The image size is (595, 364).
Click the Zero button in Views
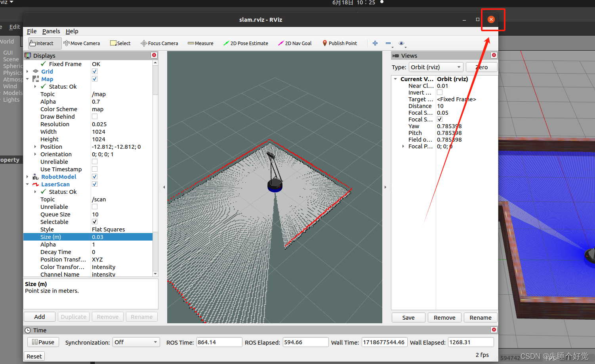[x=481, y=67]
